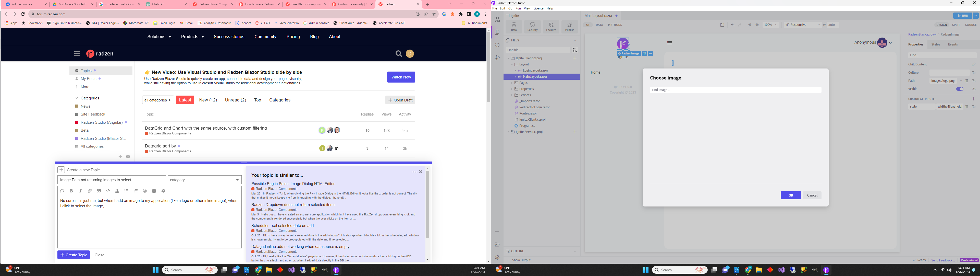Select the Top tab on the forum

[258, 100]
